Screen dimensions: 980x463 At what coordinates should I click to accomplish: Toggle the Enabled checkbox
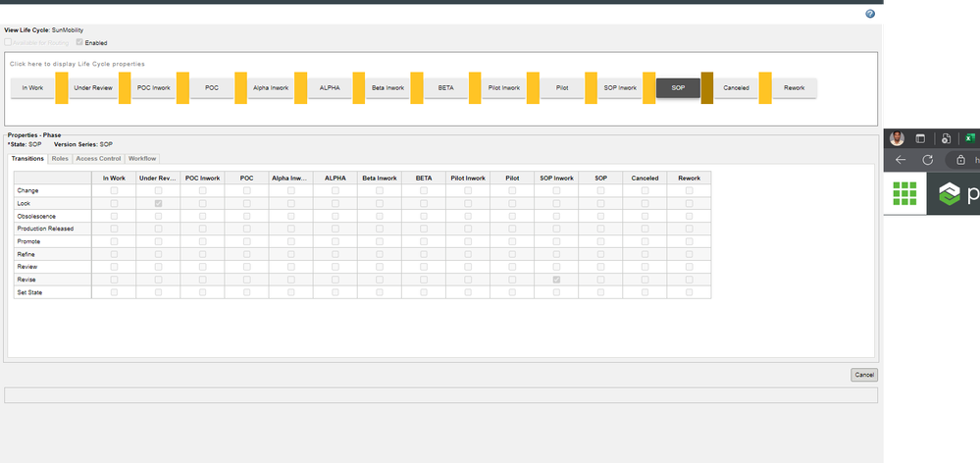(79, 42)
